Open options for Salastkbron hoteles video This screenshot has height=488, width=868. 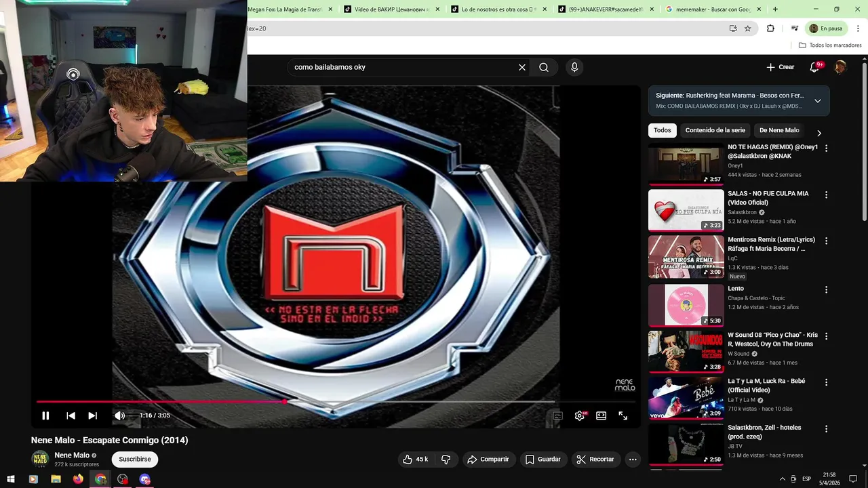point(826,429)
